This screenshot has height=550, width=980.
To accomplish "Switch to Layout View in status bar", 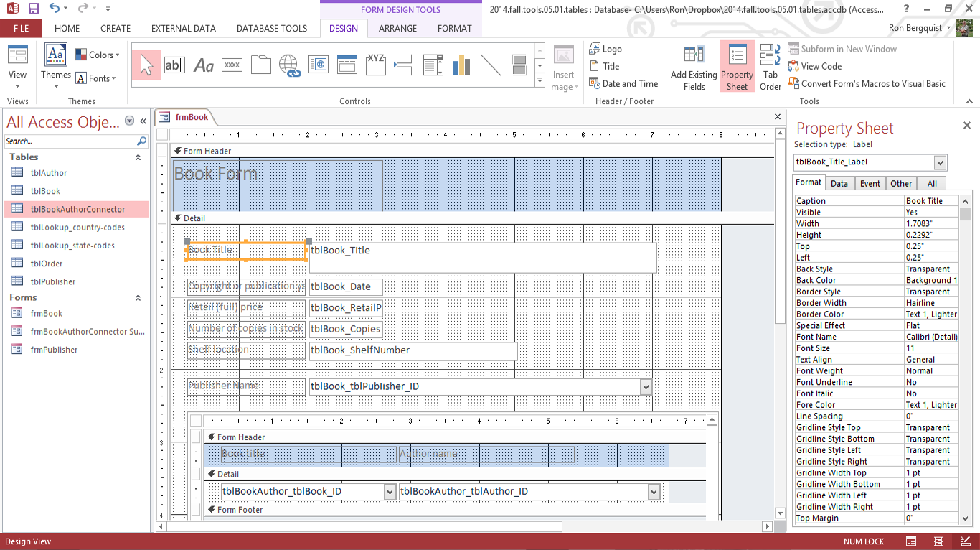I will point(938,541).
